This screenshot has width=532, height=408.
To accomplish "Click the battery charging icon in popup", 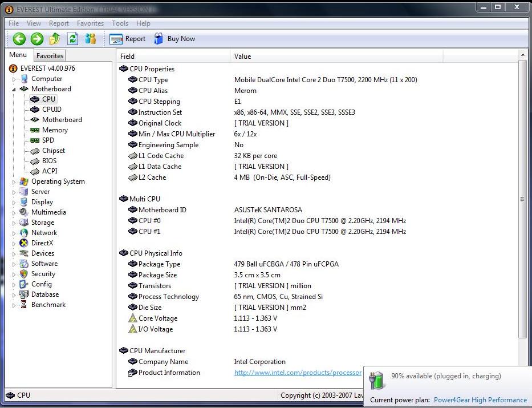I will coord(376,380).
